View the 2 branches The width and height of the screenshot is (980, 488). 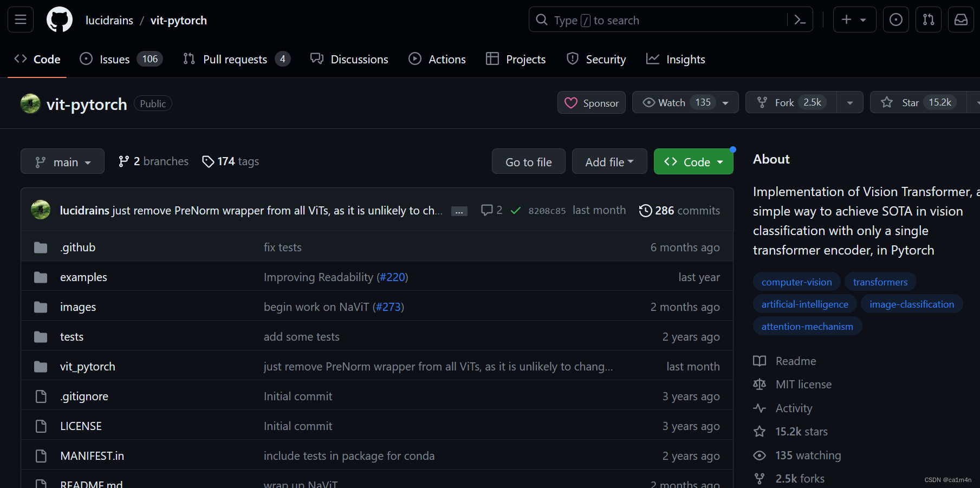(x=153, y=161)
